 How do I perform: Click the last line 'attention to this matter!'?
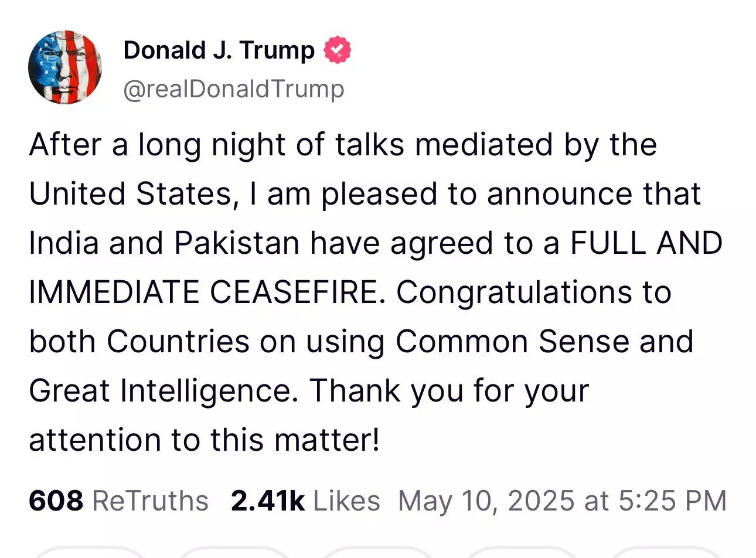coord(205,440)
